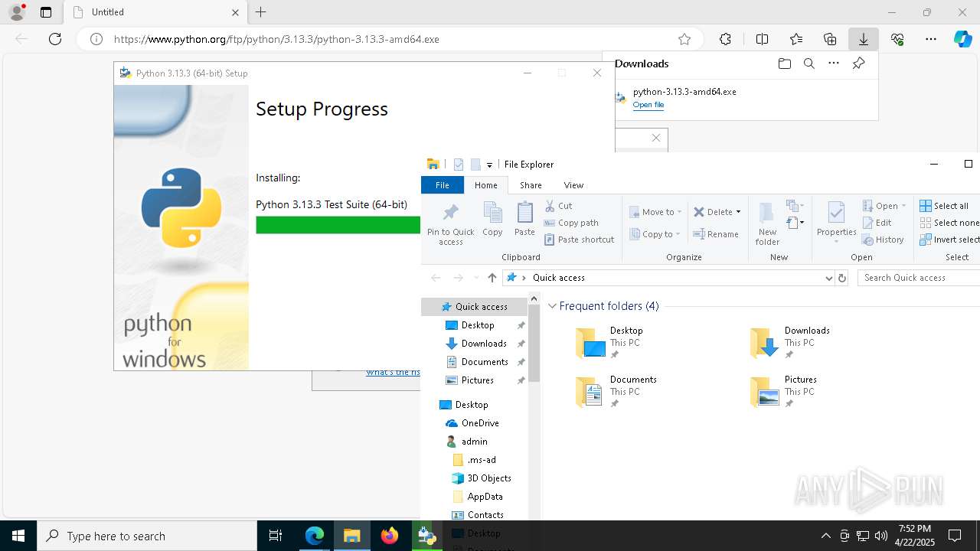
Task: Open the Copy to dropdown
Action: pos(655,234)
